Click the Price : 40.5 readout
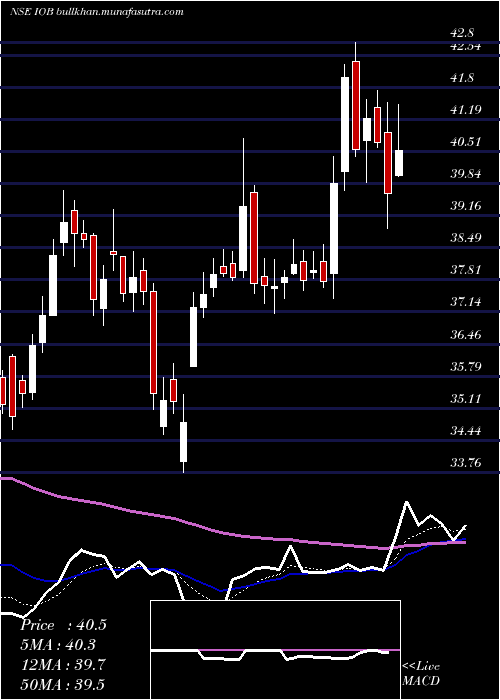 point(63,625)
